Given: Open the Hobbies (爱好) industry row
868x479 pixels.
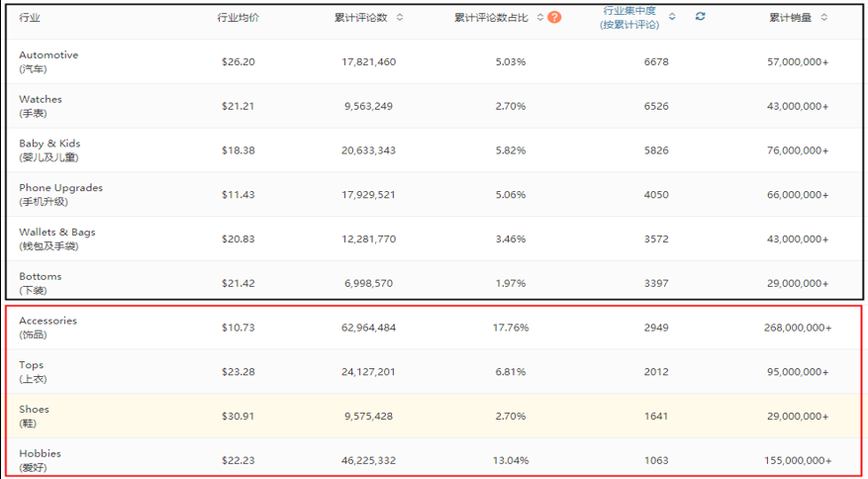Looking at the screenshot, I should click(41, 460).
